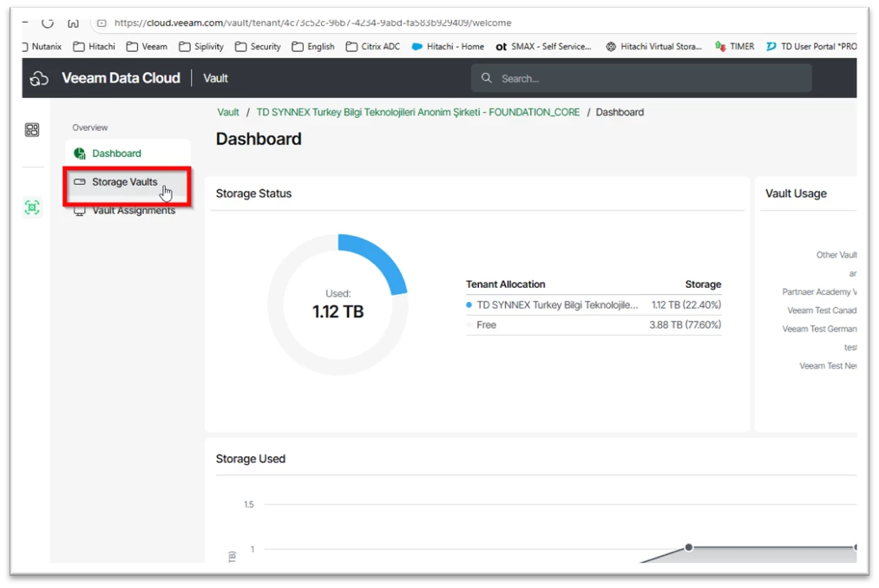Click the Overview section label

click(x=89, y=127)
